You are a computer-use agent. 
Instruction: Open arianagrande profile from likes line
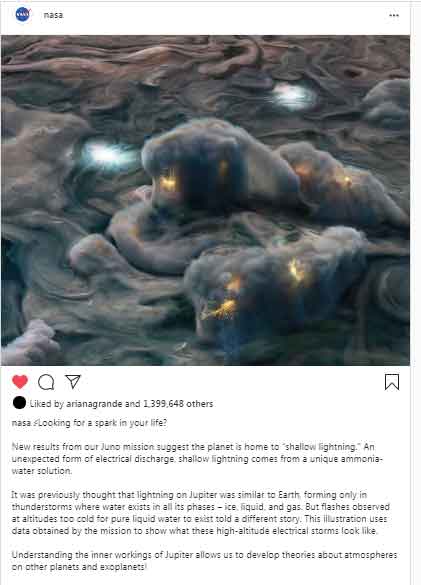(94, 404)
